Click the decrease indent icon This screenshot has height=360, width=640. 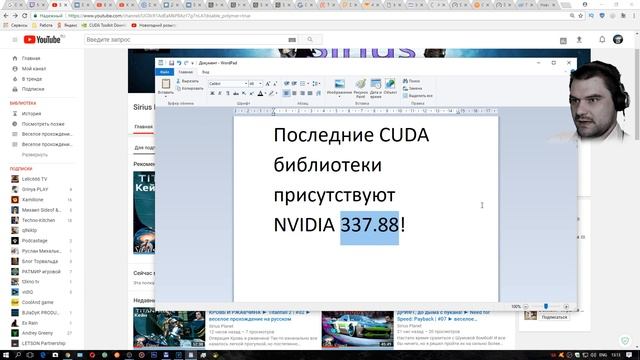coord(286,84)
